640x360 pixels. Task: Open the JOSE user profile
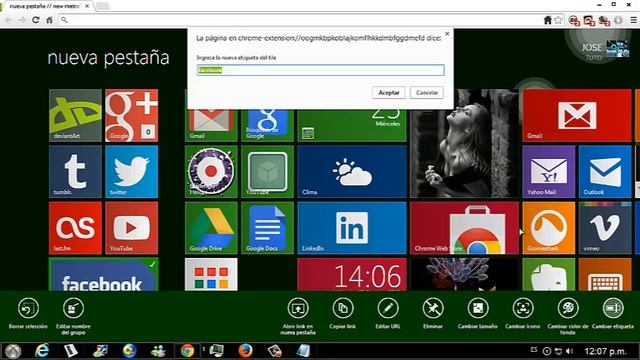(x=605, y=51)
